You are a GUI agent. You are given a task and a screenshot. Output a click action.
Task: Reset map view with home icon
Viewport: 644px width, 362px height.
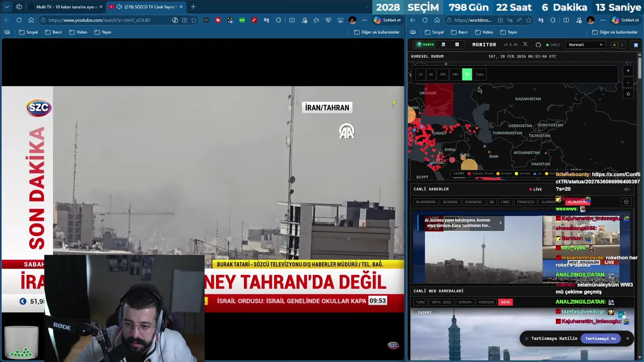pos(628,94)
